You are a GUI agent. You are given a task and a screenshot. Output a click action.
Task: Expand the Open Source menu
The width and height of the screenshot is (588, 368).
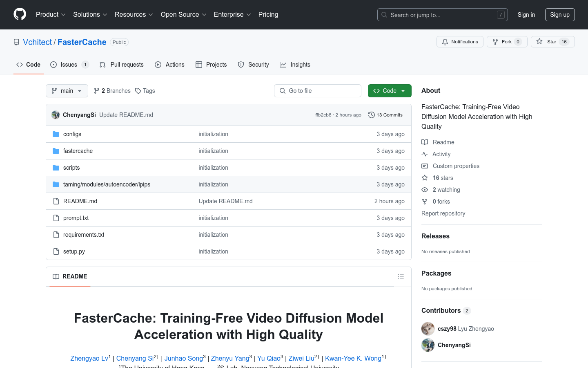(x=184, y=15)
